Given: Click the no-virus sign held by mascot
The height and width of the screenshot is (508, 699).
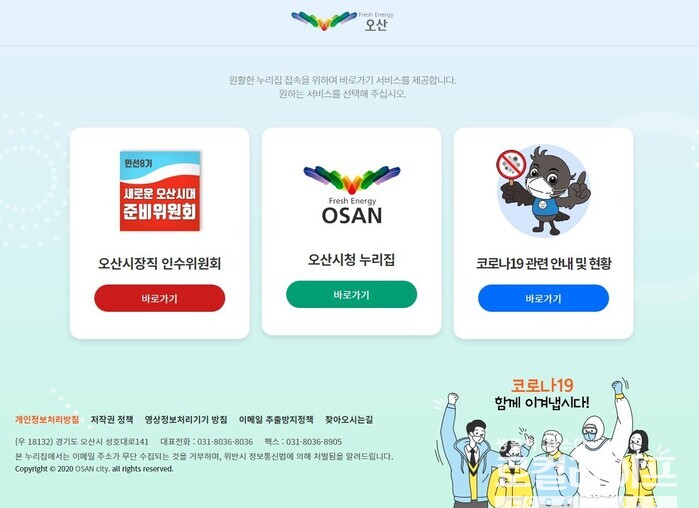Looking at the screenshot, I should point(511,165).
